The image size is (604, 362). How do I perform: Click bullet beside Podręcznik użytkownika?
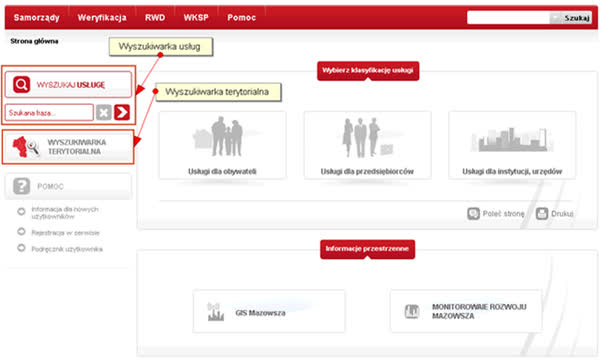21,248
